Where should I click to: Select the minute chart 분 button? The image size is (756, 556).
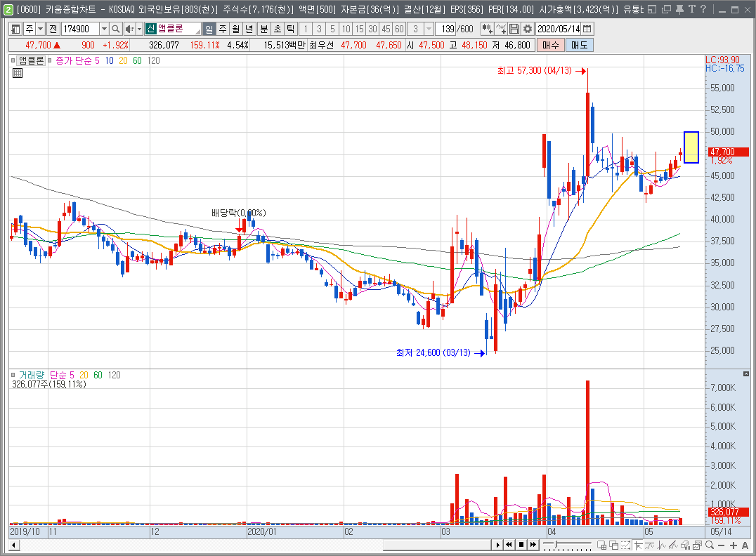[x=263, y=29]
